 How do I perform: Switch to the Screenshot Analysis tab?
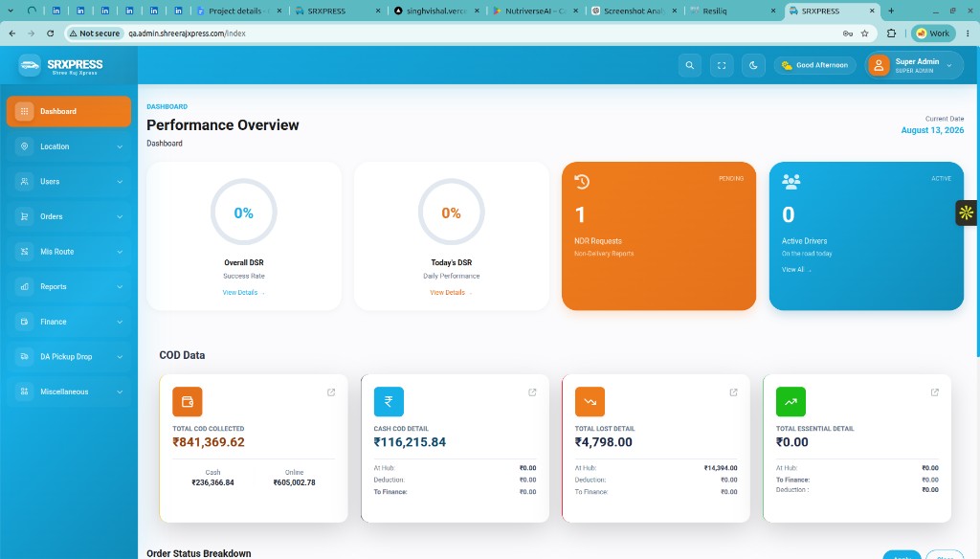point(634,11)
